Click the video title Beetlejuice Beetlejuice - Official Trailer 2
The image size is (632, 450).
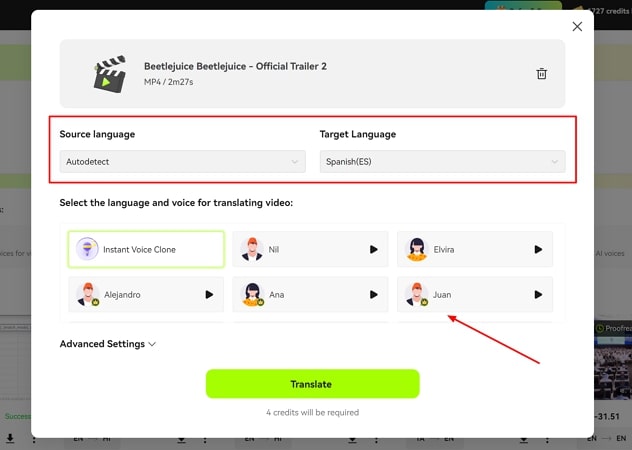coord(235,67)
